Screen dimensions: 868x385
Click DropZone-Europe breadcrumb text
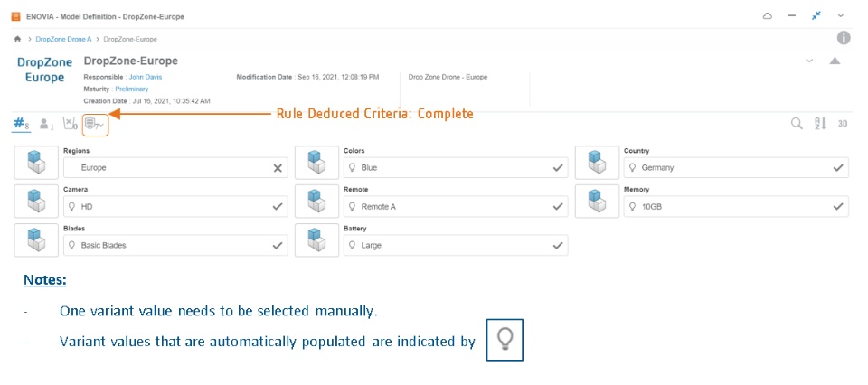130,39
